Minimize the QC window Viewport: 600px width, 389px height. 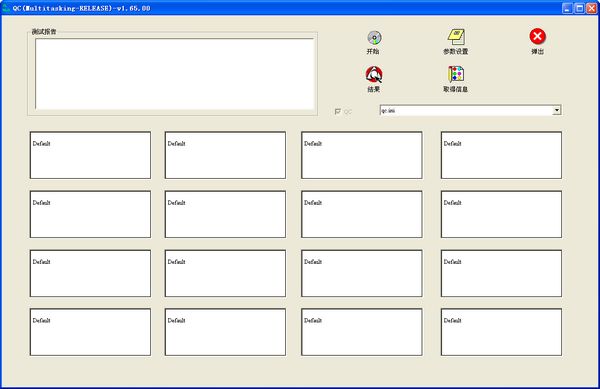click(x=567, y=8)
